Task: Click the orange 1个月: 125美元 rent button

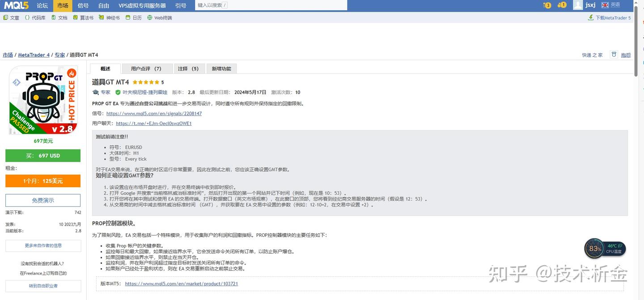Action: (x=43, y=181)
